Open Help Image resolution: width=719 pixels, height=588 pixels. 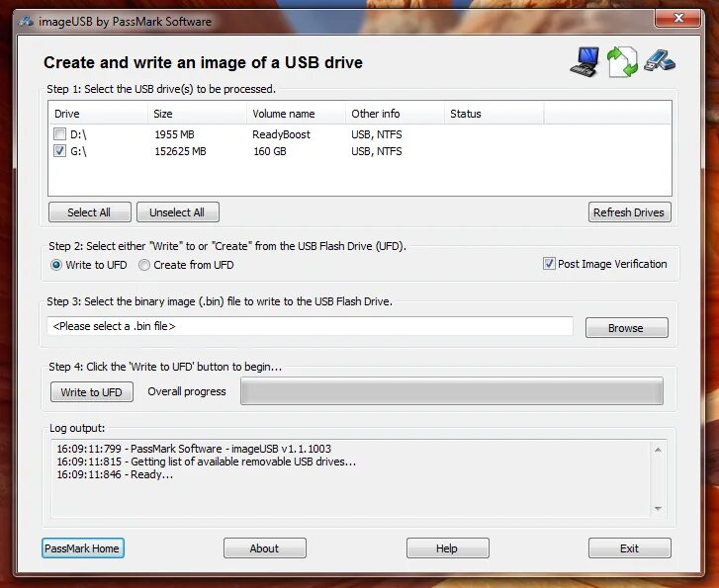448,548
